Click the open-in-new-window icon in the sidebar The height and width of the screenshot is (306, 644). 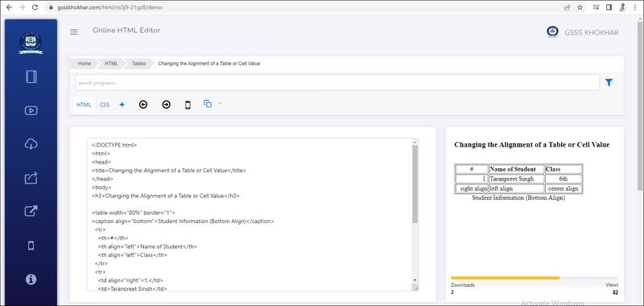pos(31,211)
